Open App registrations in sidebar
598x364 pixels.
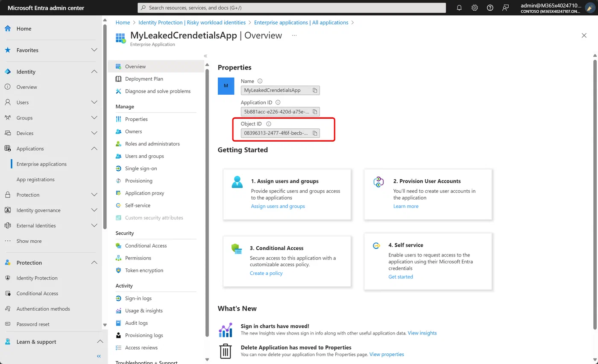click(x=35, y=179)
